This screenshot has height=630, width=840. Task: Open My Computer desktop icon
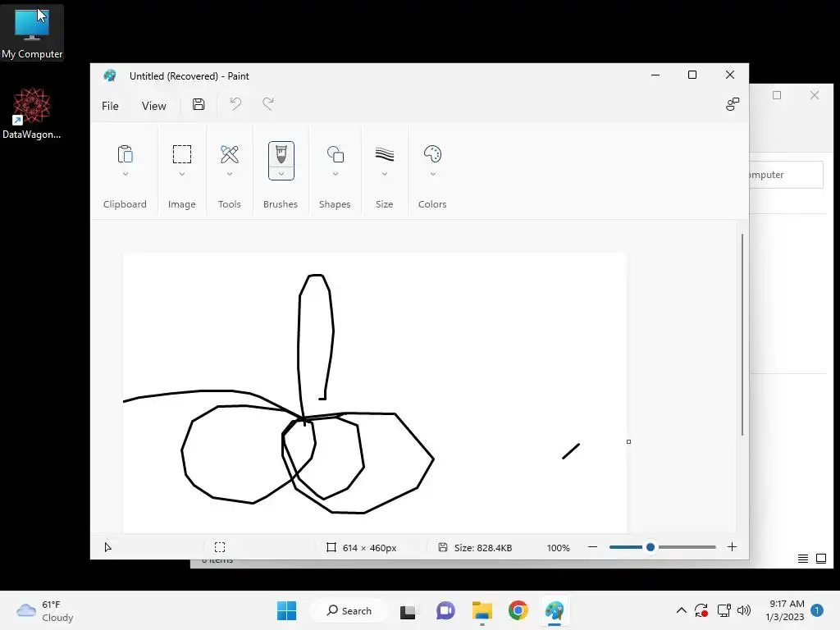tap(32, 33)
